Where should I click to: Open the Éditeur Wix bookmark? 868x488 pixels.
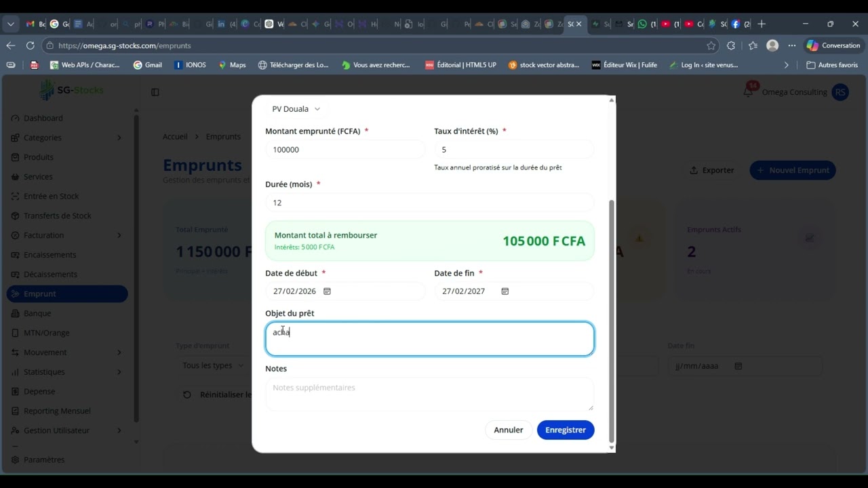click(625, 65)
